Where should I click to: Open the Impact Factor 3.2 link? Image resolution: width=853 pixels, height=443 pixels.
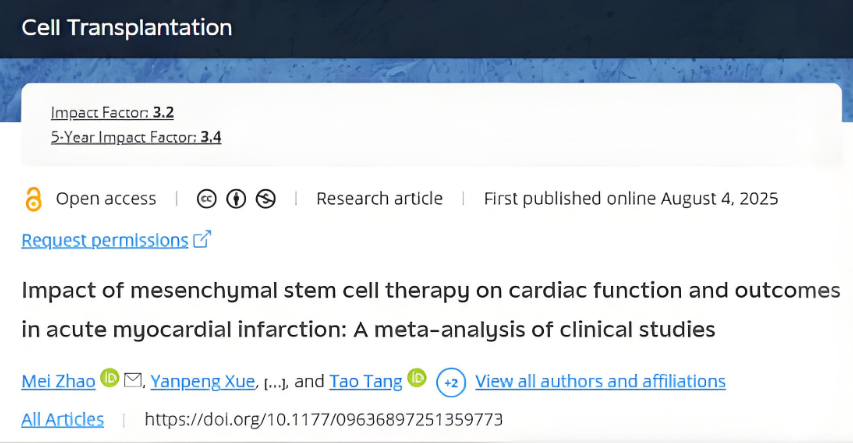112,112
